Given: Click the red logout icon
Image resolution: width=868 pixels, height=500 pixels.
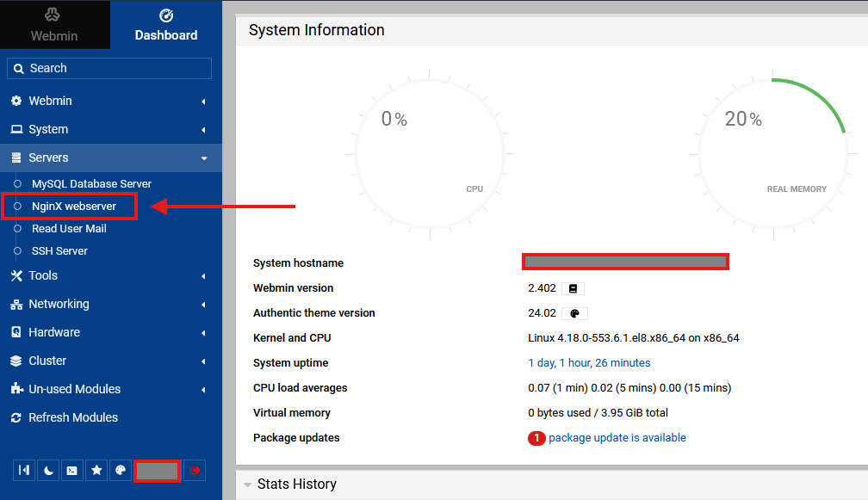Looking at the screenshot, I should click(195, 470).
